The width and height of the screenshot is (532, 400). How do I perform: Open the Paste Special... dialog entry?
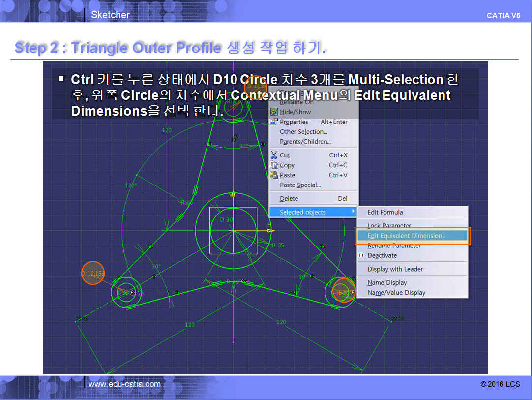tap(300, 185)
